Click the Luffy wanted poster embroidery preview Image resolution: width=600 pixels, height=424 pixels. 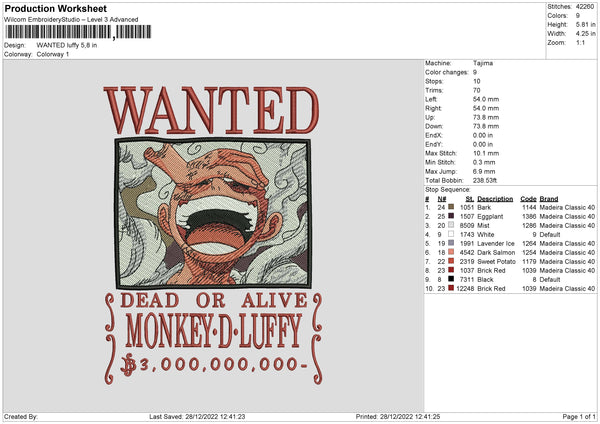[213, 235]
